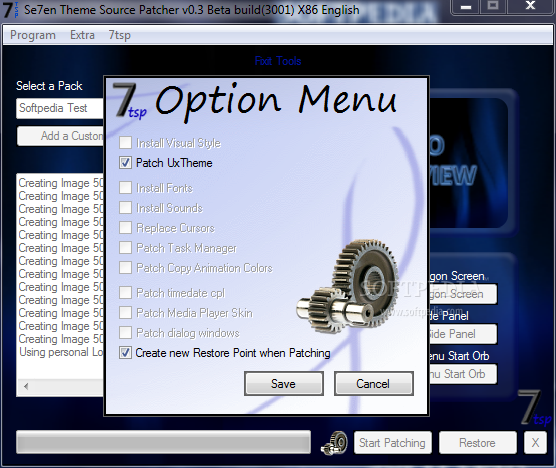This screenshot has width=556, height=468.
Task: Click the Start Patching button
Action: click(393, 443)
